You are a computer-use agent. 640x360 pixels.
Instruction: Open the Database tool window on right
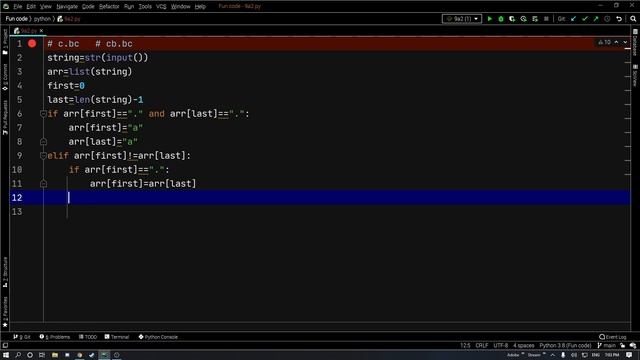click(x=635, y=42)
